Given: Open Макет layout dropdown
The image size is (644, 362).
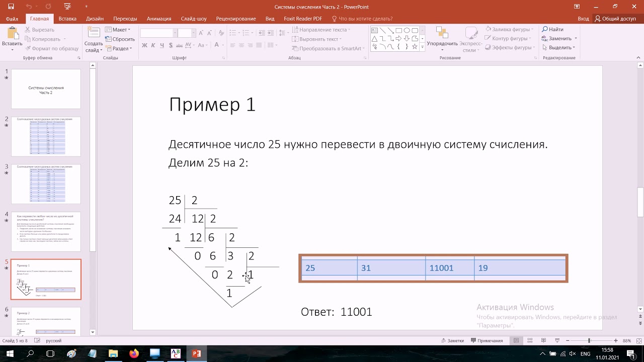Looking at the screenshot, I should click(118, 30).
